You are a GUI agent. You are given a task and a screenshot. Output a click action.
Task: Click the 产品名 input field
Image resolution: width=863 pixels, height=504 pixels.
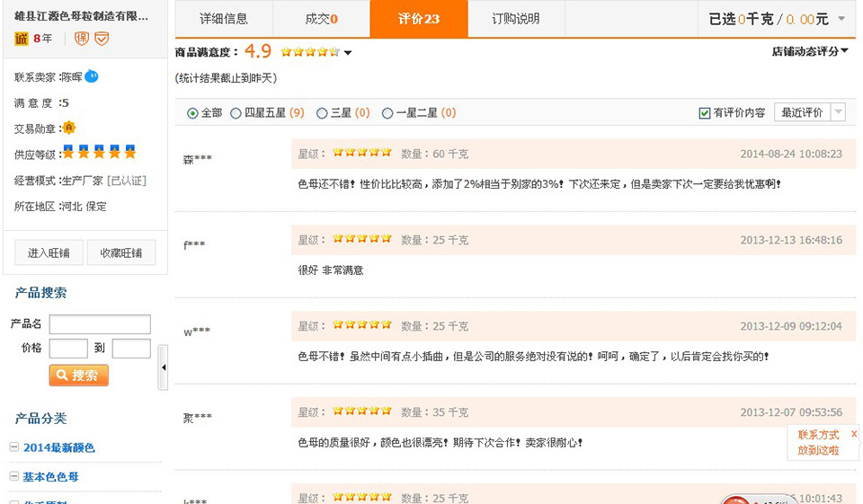click(x=100, y=324)
